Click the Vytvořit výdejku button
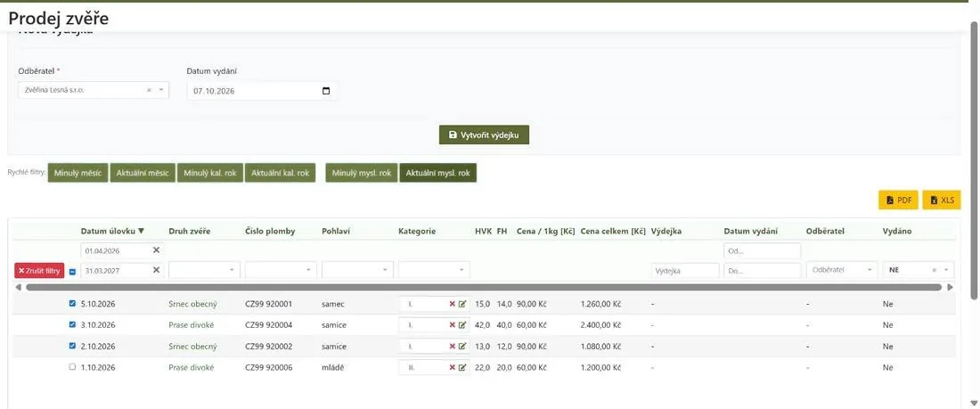The width and height of the screenshot is (980, 409). tap(485, 135)
